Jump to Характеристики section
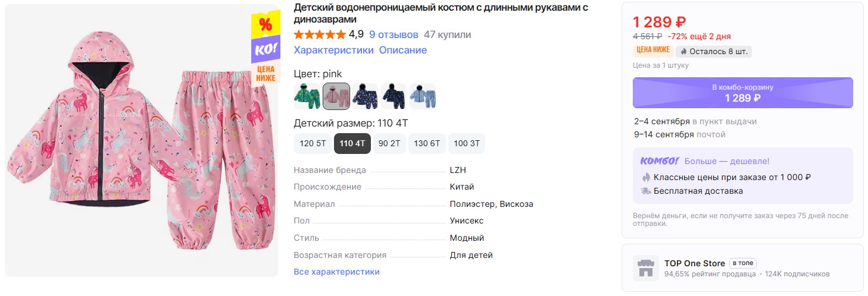 coord(334,50)
